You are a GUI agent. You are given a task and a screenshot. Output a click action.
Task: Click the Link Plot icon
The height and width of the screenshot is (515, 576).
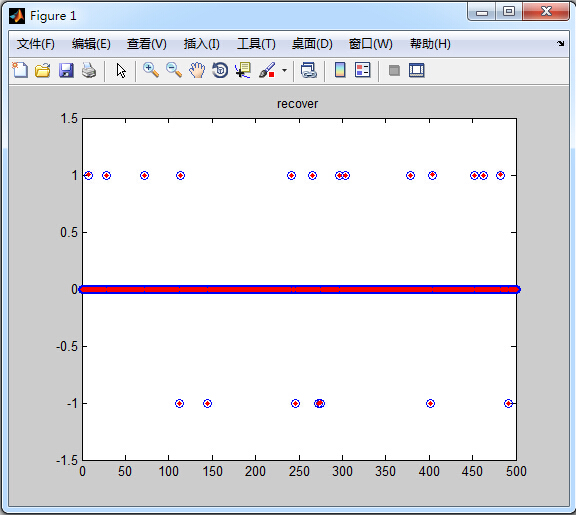pyautogui.click(x=309, y=70)
